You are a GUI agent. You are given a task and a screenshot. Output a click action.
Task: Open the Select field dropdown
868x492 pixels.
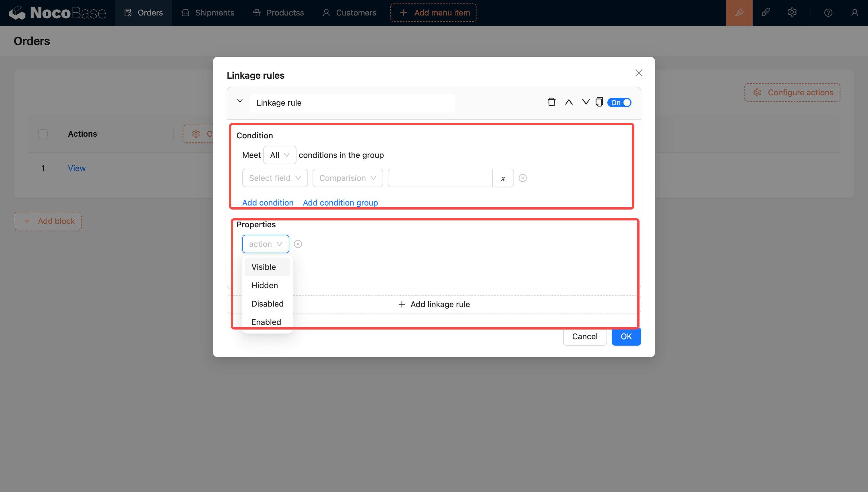click(x=275, y=178)
